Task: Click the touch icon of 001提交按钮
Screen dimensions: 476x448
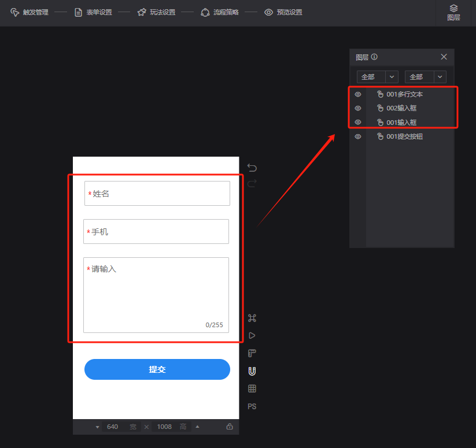Action: 380,136
